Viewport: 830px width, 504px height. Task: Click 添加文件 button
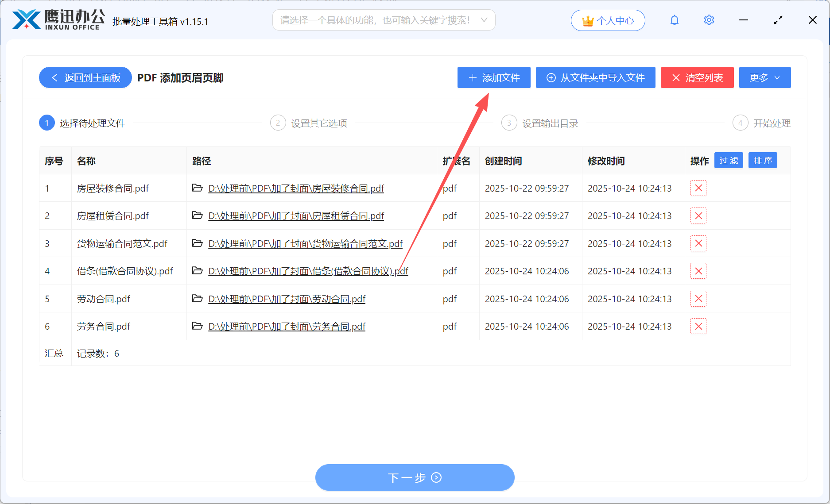[x=494, y=78]
